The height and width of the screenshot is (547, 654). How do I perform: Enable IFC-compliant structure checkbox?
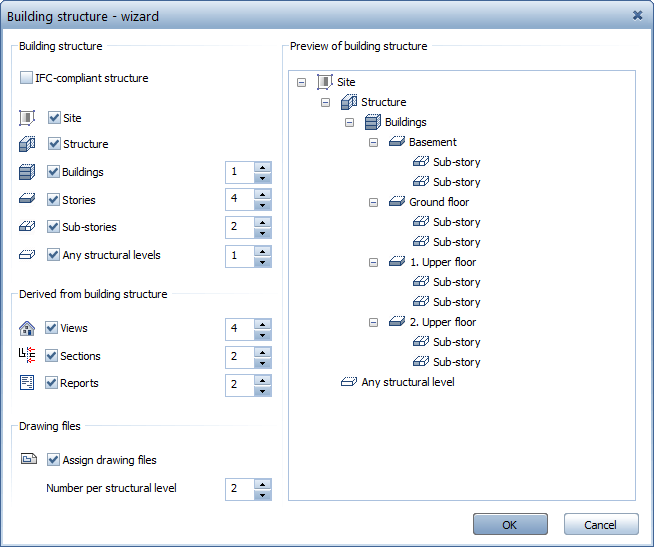click(27, 78)
